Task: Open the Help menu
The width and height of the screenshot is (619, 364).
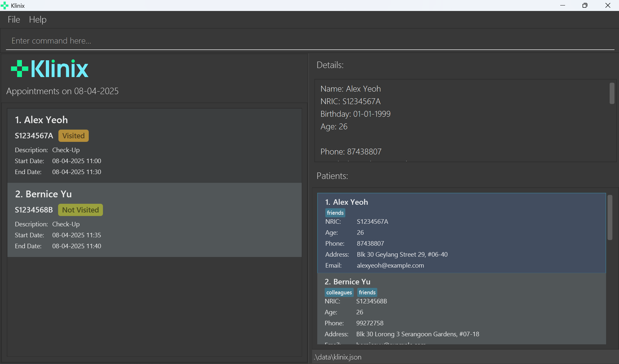Action: [37, 20]
